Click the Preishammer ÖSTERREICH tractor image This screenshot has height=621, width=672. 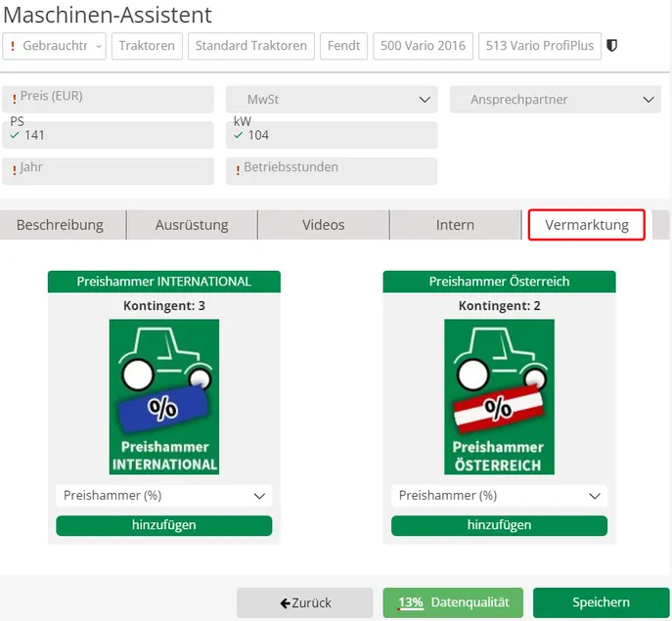point(499,396)
